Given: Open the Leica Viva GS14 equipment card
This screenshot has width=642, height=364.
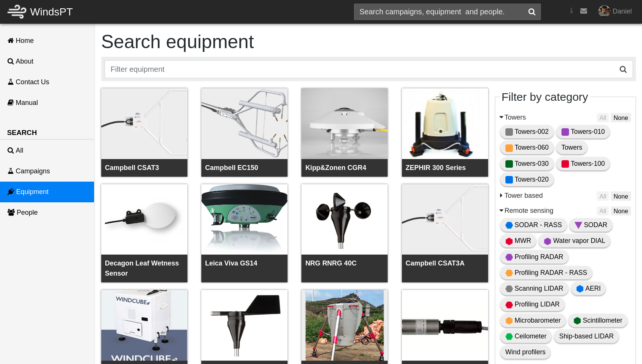Looking at the screenshot, I should (244, 233).
